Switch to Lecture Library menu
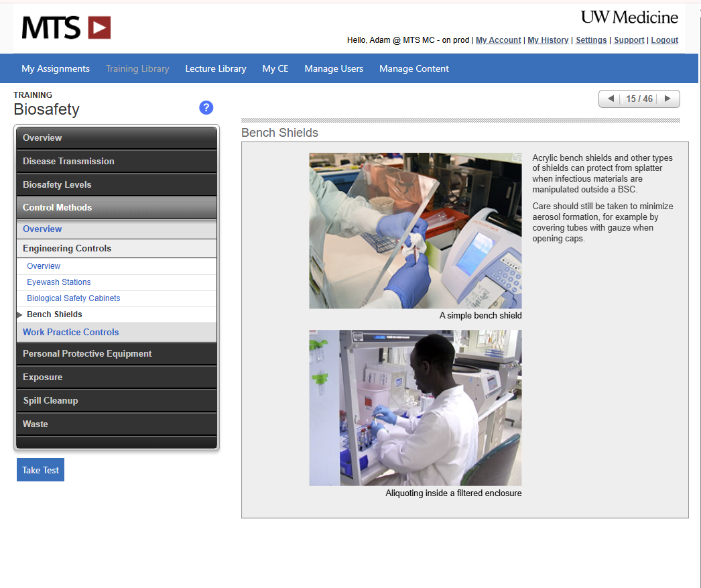 click(216, 68)
